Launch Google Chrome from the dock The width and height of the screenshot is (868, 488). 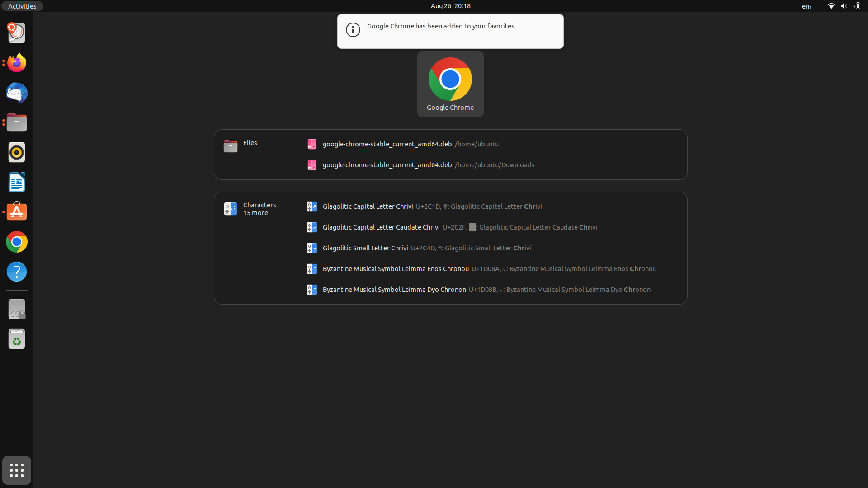point(17,242)
